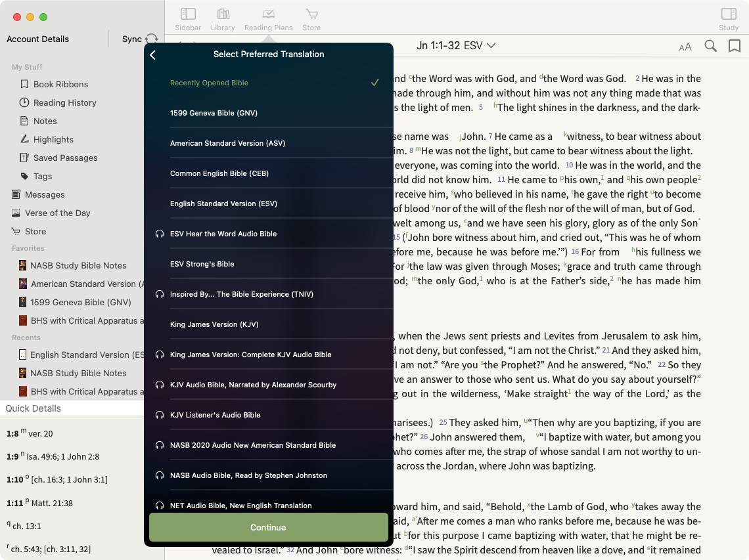Click cross reference 'ver. 20'
The height and width of the screenshot is (560, 749).
tap(41, 434)
